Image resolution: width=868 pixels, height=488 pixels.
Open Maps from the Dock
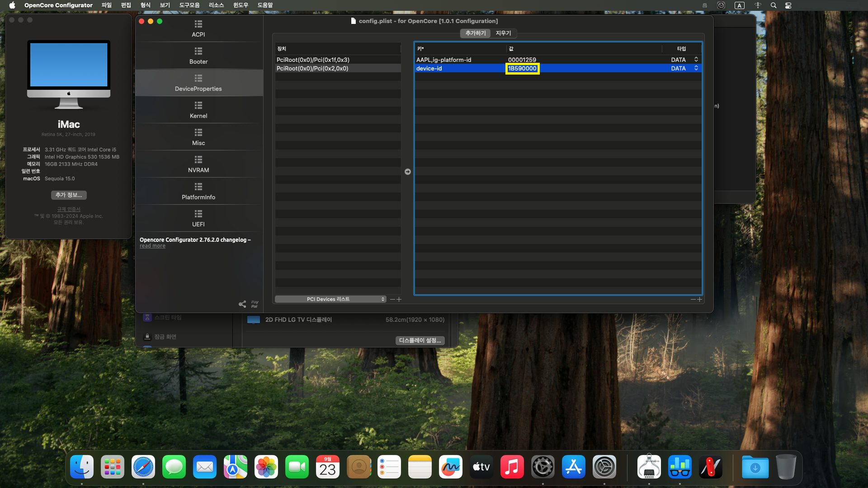click(x=236, y=467)
